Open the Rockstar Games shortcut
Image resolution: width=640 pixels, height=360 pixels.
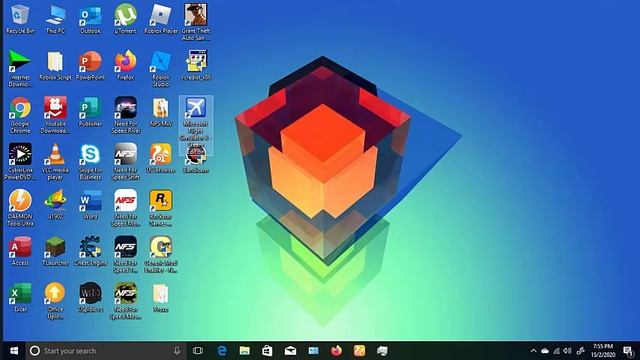pyautogui.click(x=160, y=208)
